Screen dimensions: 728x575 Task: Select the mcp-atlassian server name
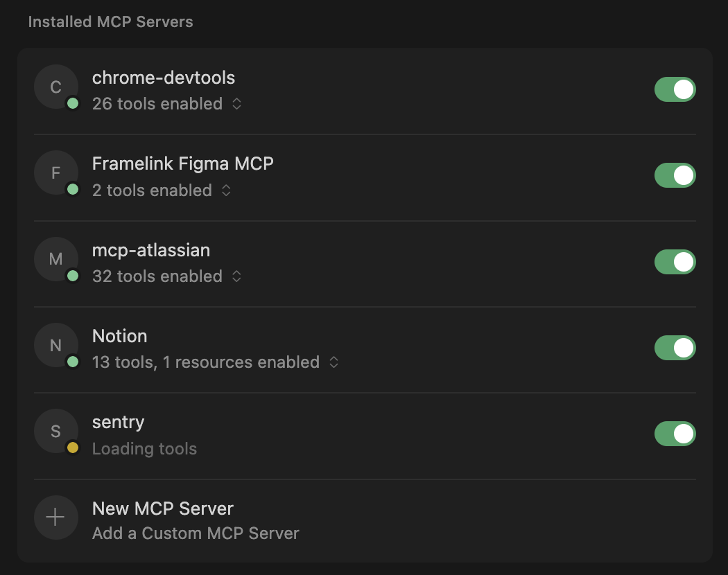coord(151,251)
